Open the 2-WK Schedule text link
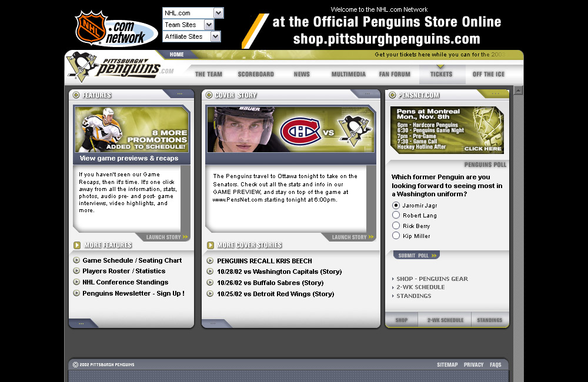Image resolution: width=588 pixels, height=382 pixels. [x=420, y=287]
